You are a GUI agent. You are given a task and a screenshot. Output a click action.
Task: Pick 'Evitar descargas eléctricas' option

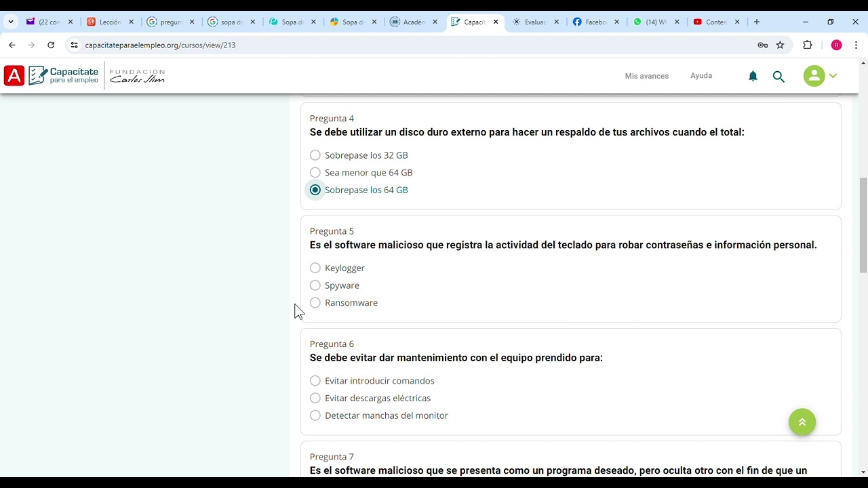point(315,398)
